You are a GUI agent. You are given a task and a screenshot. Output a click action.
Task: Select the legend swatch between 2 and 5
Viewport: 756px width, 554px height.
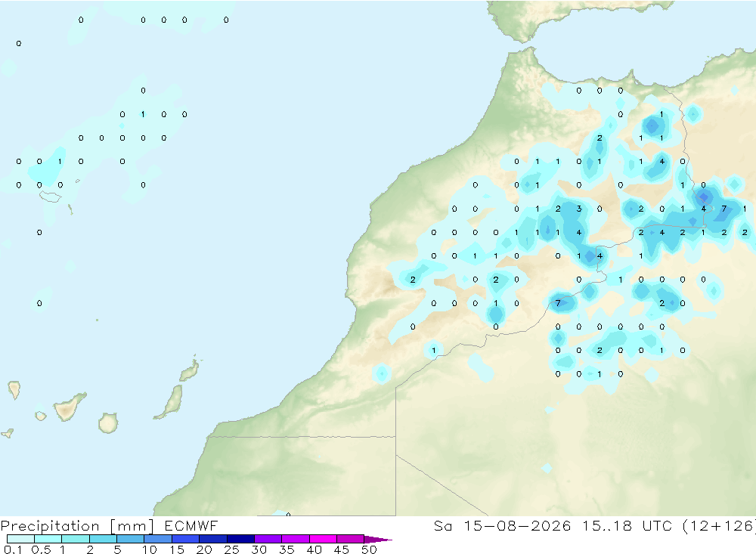[103, 539]
